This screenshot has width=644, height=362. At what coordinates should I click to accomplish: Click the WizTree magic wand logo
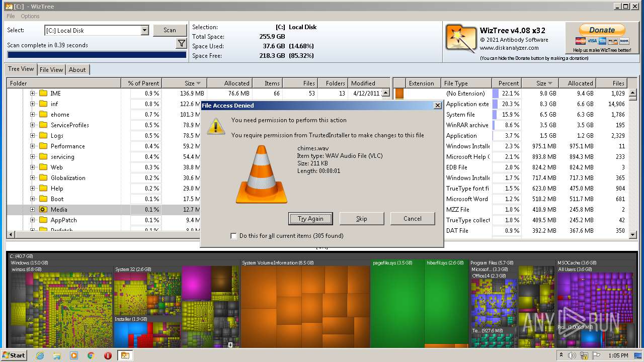pos(461,39)
